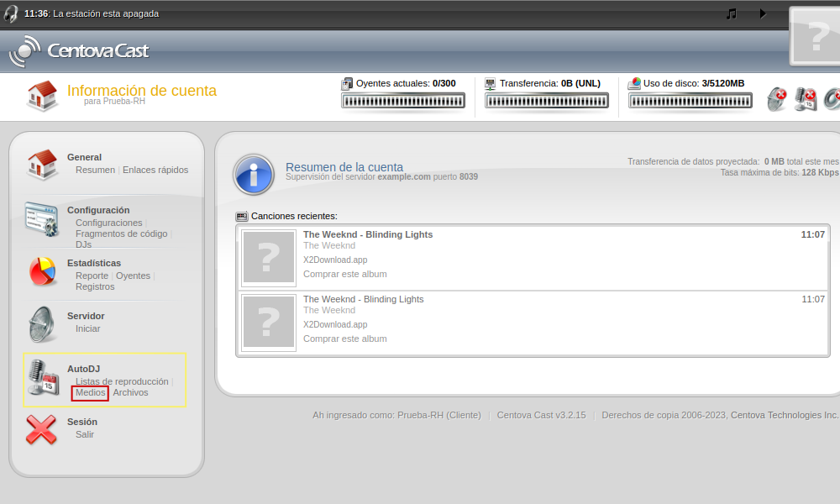Click the Servidor satellite dish icon

pyautogui.click(x=42, y=324)
